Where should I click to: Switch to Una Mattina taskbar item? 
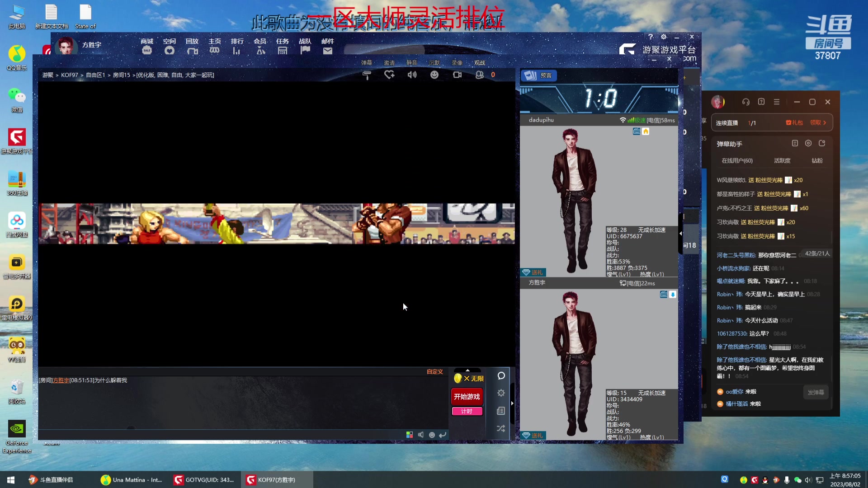(132, 480)
